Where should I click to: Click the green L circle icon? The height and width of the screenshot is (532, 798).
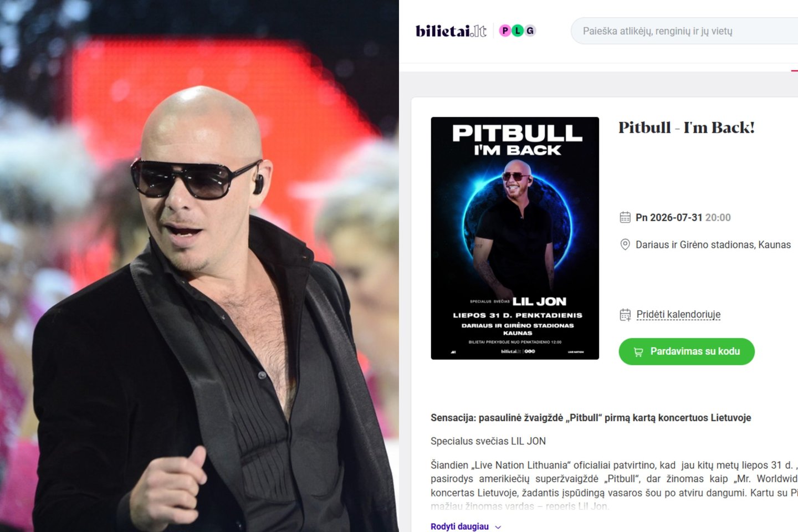pyautogui.click(x=518, y=31)
